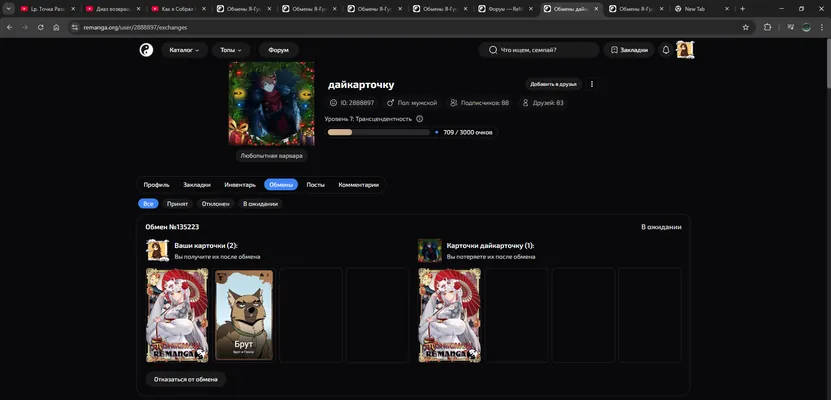Expand the Каталог dropdown

pyautogui.click(x=184, y=50)
